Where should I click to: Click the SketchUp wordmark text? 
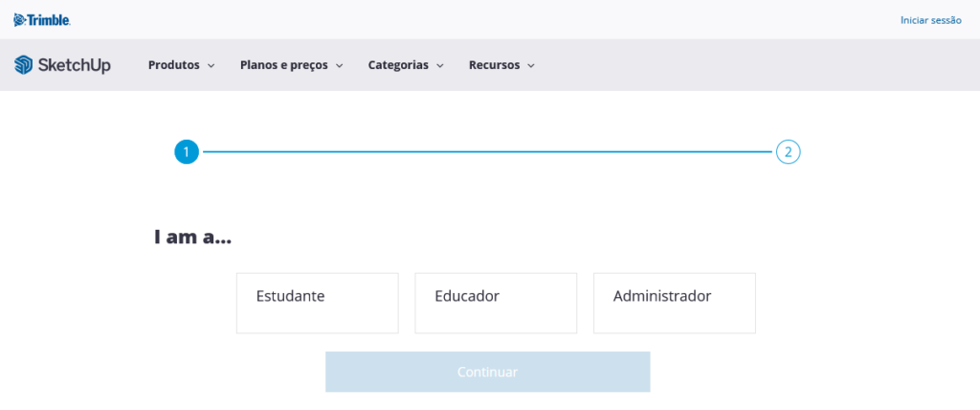(x=74, y=65)
